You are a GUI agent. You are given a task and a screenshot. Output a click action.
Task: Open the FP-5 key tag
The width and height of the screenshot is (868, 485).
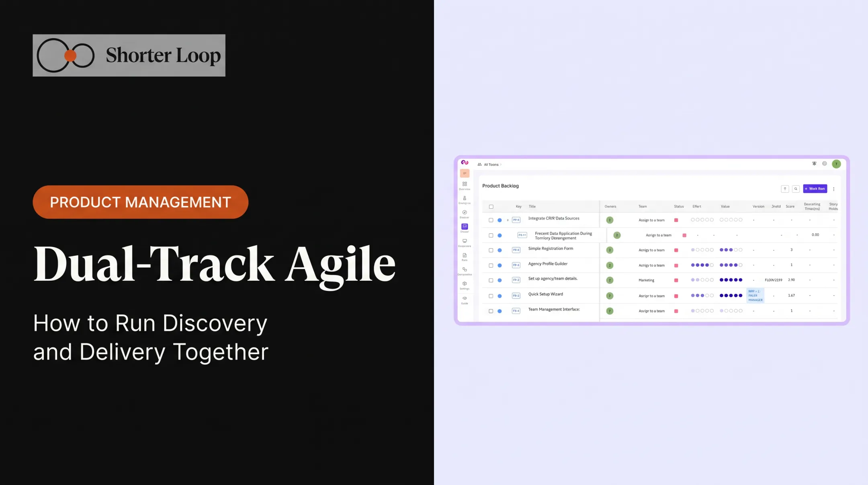(516, 265)
